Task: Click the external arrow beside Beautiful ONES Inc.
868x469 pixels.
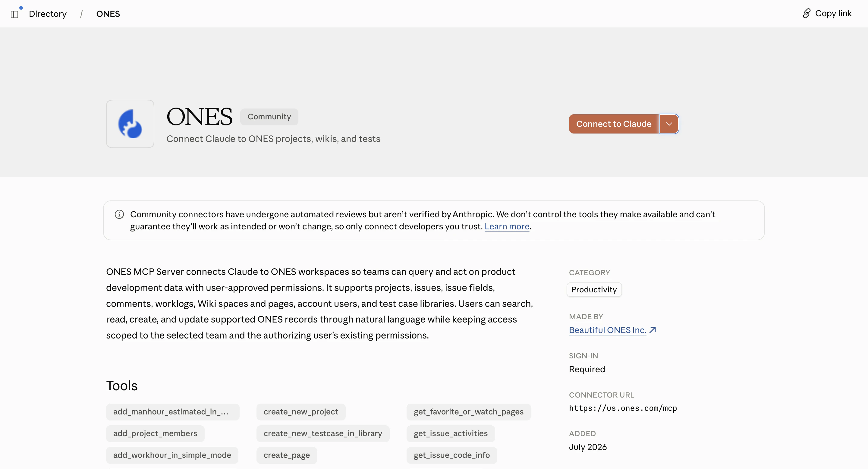Action: click(653, 330)
